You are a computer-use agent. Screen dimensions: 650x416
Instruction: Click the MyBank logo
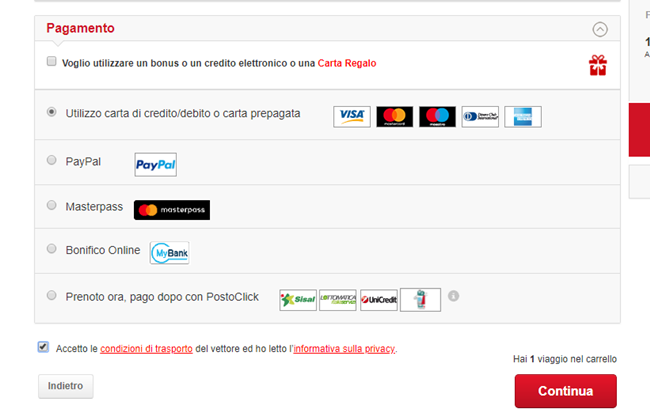170,253
